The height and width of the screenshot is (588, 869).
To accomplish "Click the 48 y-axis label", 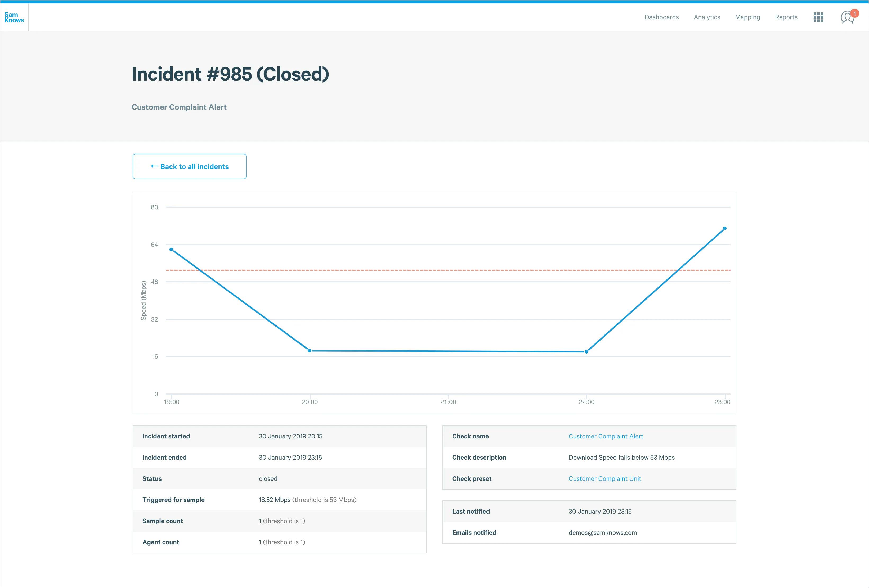I will pos(154,282).
